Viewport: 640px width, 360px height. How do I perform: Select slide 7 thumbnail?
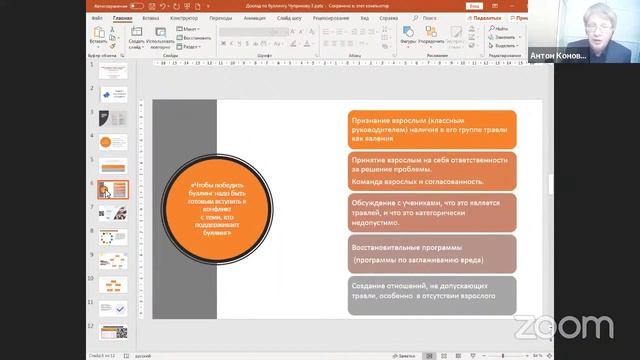(x=113, y=213)
